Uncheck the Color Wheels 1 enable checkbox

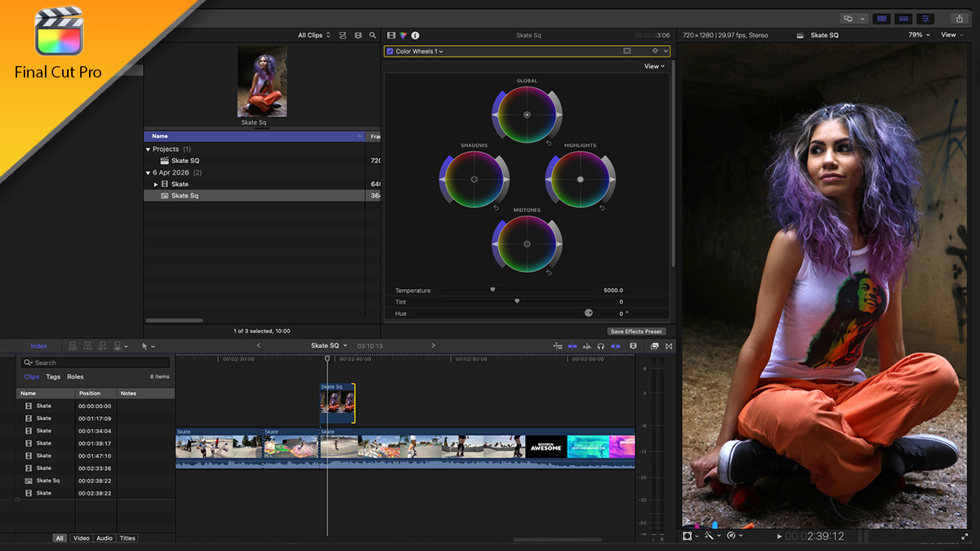tap(390, 51)
